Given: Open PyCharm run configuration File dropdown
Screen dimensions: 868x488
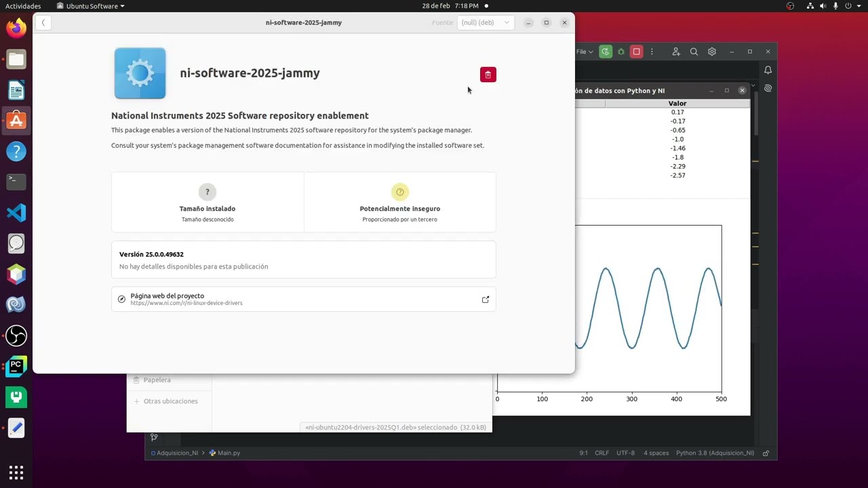Looking at the screenshot, I should point(585,52).
